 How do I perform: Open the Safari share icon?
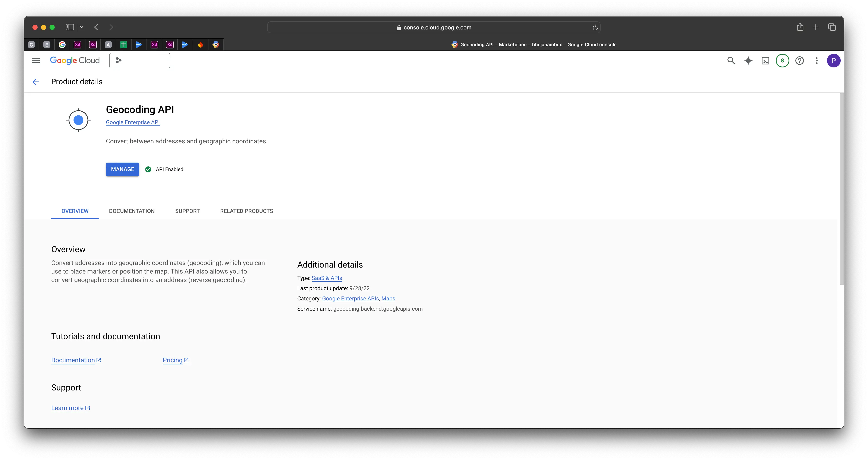click(800, 27)
